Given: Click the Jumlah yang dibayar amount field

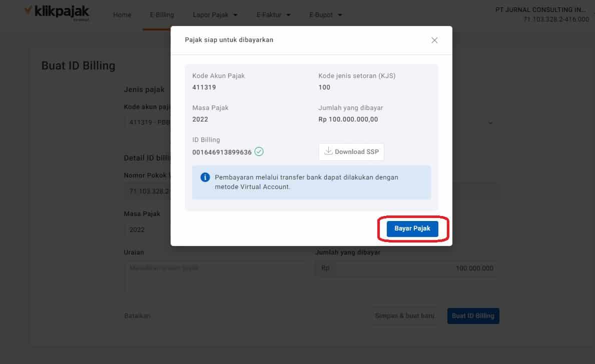Looking at the screenshot, I should [x=407, y=268].
